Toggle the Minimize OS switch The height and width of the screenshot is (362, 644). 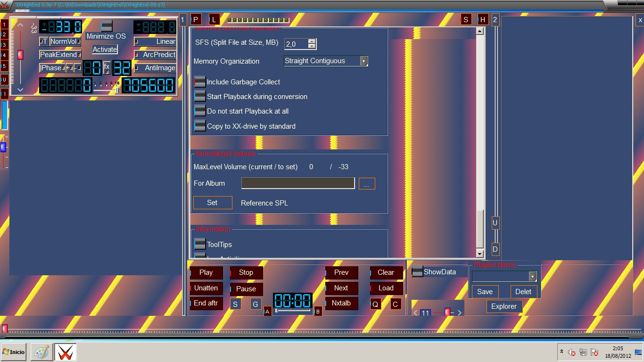click(x=107, y=26)
